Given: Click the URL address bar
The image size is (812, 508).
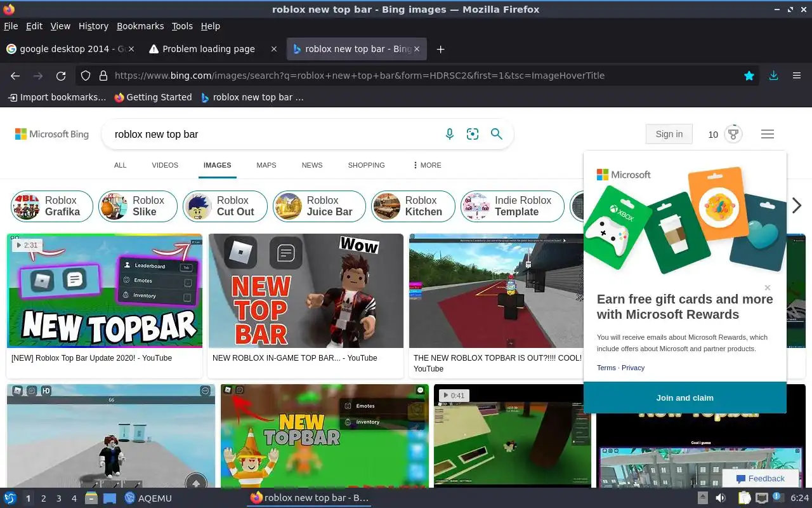Looking at the screenshot, I should (419, 76).
